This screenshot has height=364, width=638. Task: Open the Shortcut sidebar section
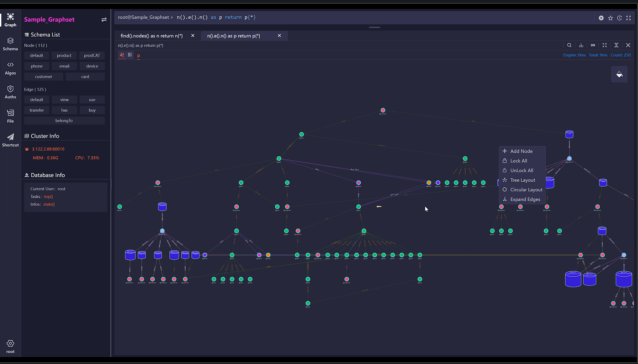tap(10, 140)
